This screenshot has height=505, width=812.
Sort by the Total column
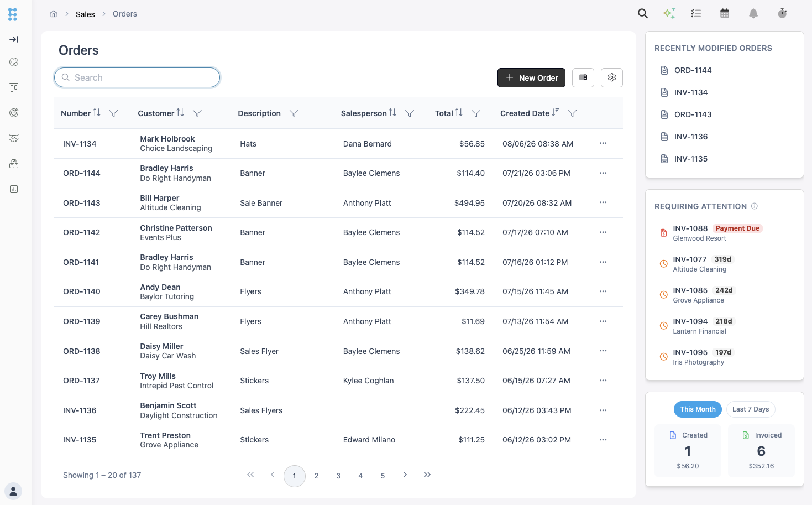click(x=459, y=113)
